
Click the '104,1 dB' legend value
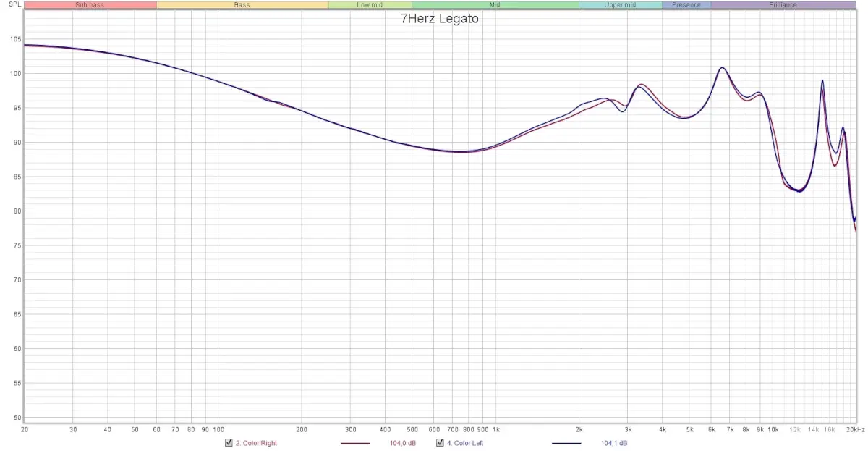tap(614, 443)
